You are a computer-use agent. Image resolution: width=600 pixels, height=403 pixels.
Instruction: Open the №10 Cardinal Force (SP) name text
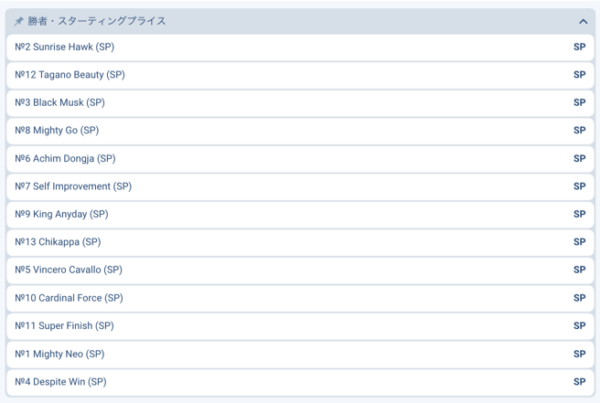point(69,298)
